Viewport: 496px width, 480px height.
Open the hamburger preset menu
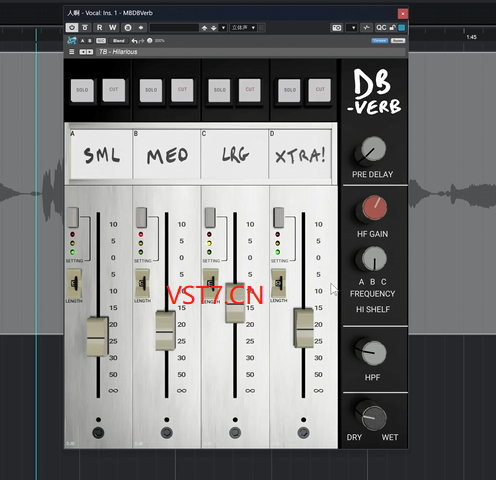(71, 52)
